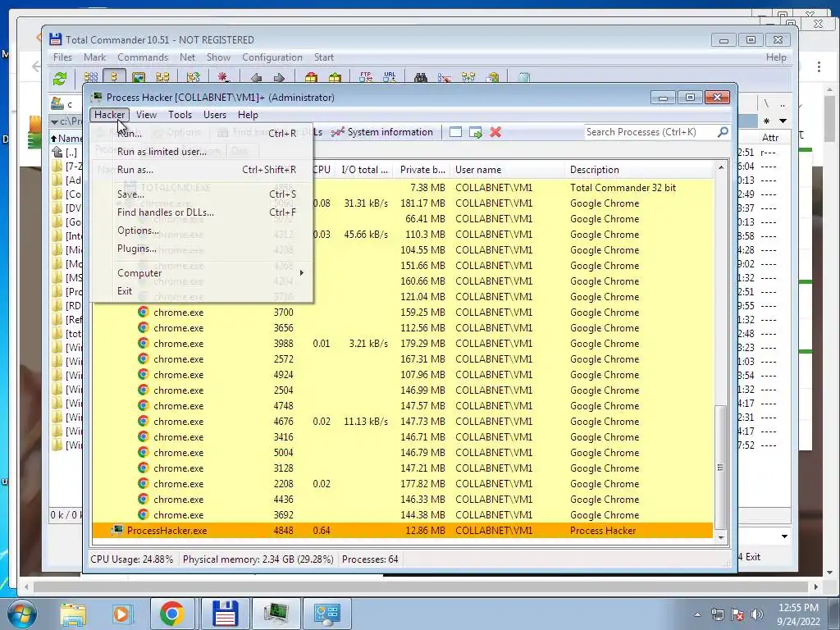Screen dimensions: 840x630
Task: Open Process Hacker Help menu
Action: coord(248,115)
